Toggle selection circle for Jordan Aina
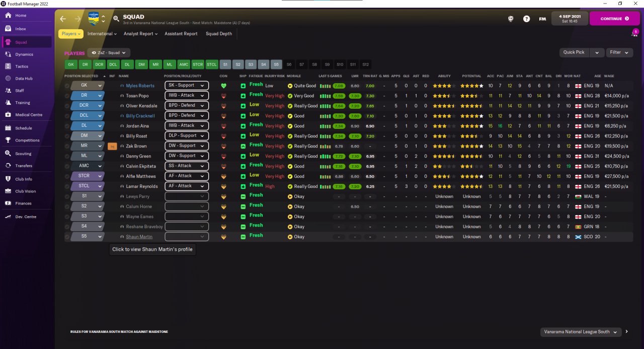Image resolution: width=644 pixels, height=349 pixels. pyautogui.click(x=67, y=126)
